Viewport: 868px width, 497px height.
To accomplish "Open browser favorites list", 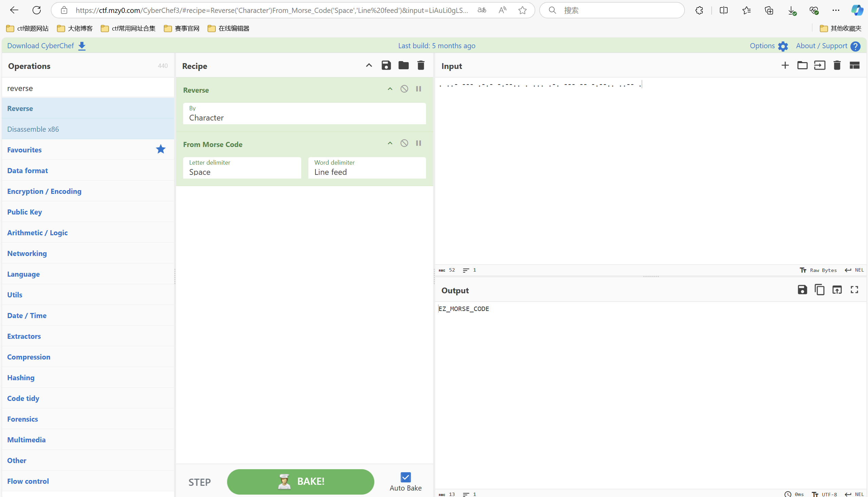I will pos(746,10).
